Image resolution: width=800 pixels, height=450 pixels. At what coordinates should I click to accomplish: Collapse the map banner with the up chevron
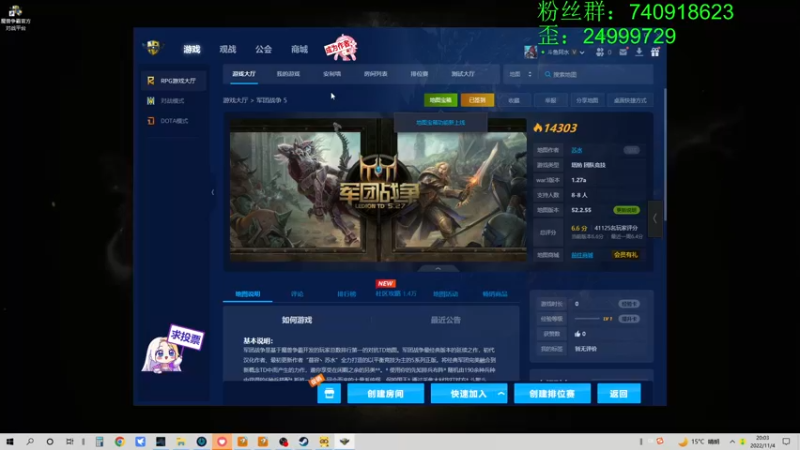pyautogui.click(x=438, y=268)
